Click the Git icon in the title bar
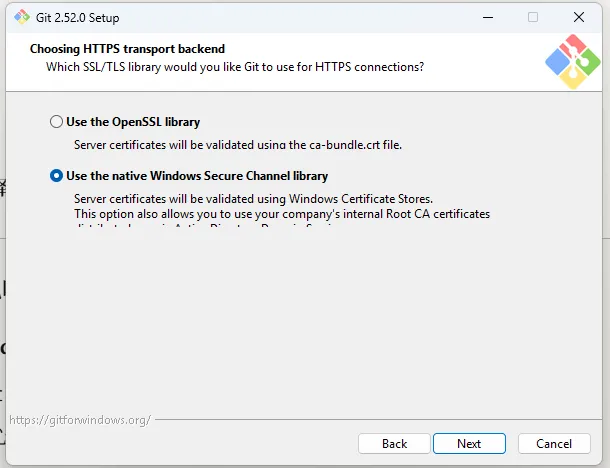Viewport: 610px width, 468px height. click(22, 17)
